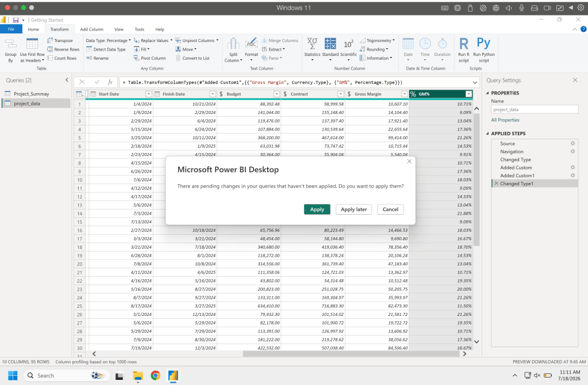Collapse the PROPERTIES section

tap(487, 93)
